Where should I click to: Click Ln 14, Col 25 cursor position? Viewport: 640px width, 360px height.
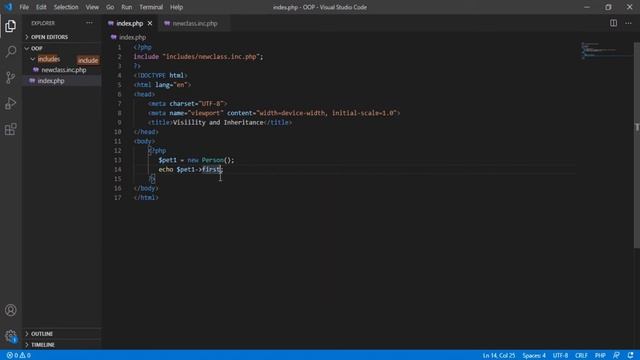click(x=498, y=356)
